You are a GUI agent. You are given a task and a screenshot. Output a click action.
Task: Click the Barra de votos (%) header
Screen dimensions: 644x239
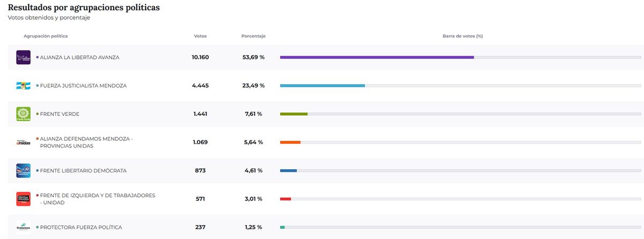(463, 36)
